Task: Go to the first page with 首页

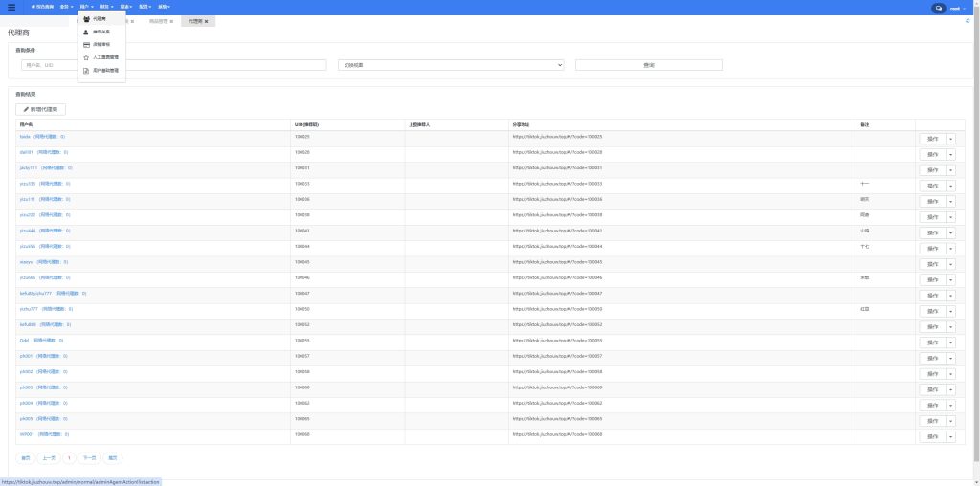Action: click(26, 458)
